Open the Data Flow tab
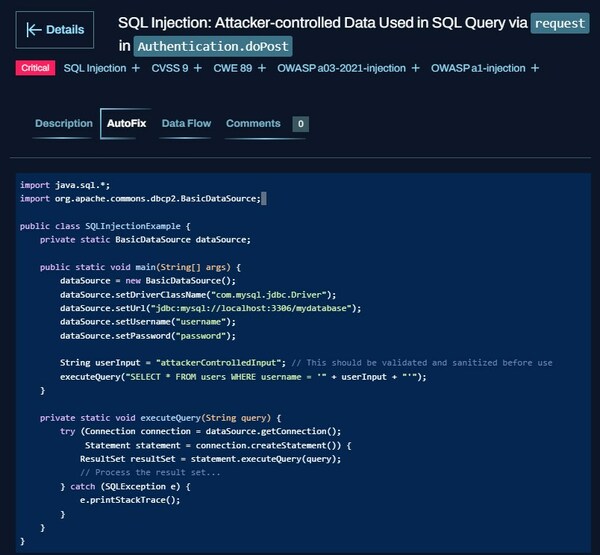Viewport: 600px width, 555px height. [186, 124]
